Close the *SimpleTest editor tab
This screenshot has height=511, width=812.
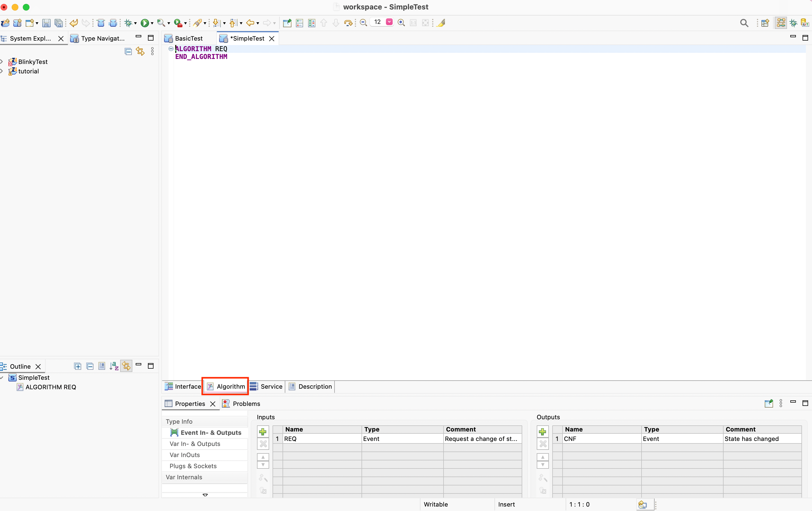pos(271,39)
